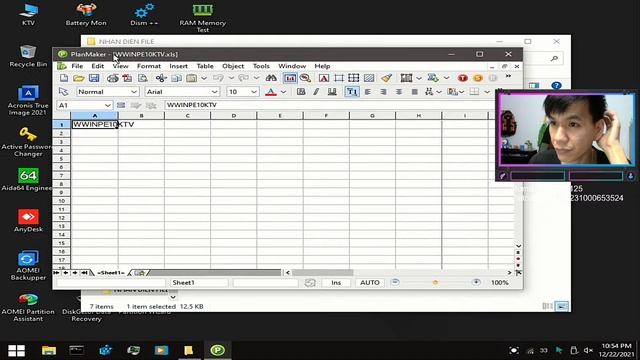Select the Sheet1 worksheet tab
The width and height of the screenshot is (640, 360).
click(111, 272)
